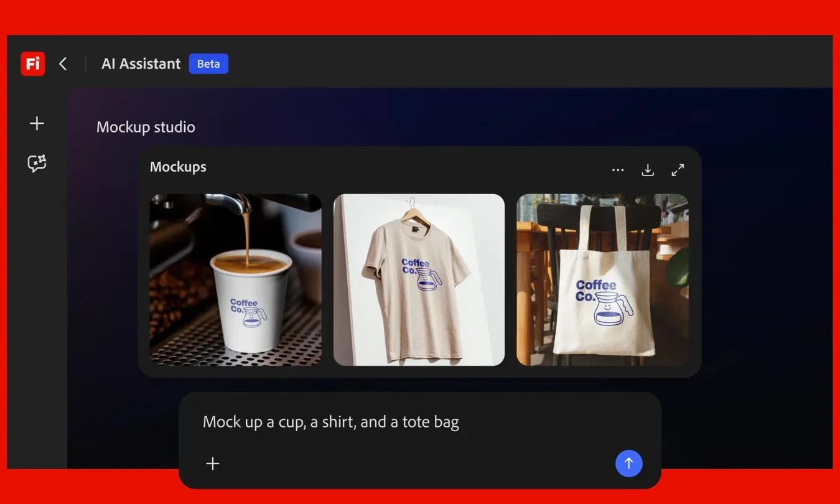This screenshot has height=504, width=840.
Task: Select the coffee cup mockup thumbnail
Action: 236,279
